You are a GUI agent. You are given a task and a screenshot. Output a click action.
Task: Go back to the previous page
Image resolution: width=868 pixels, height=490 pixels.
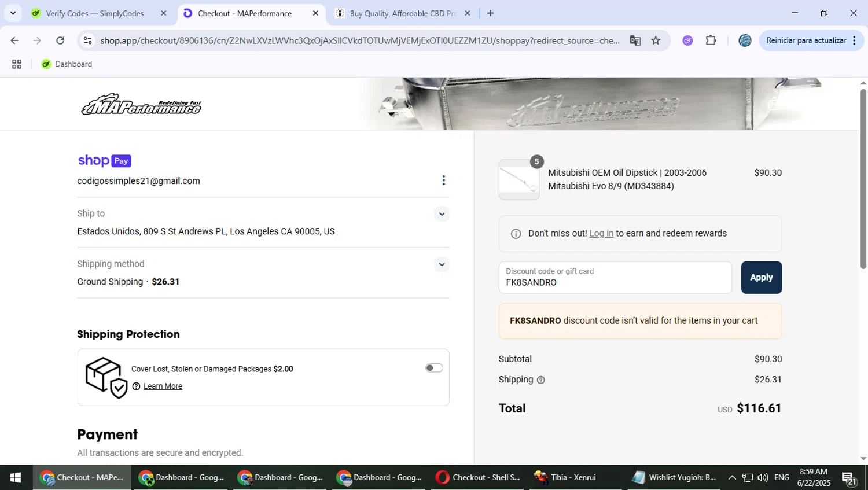click(14, 40)
